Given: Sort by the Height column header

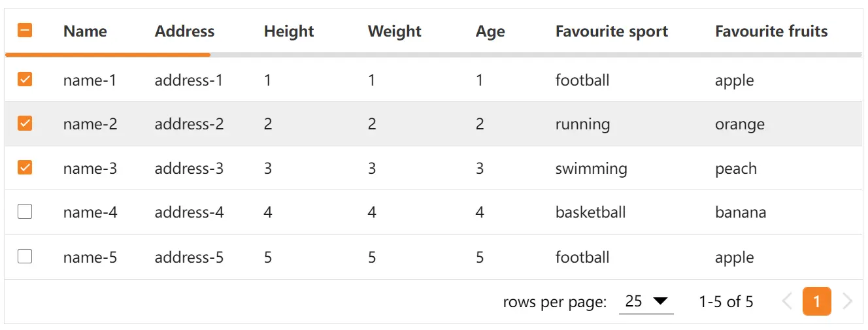Looking at the screenshot, I should click(289, 31).
